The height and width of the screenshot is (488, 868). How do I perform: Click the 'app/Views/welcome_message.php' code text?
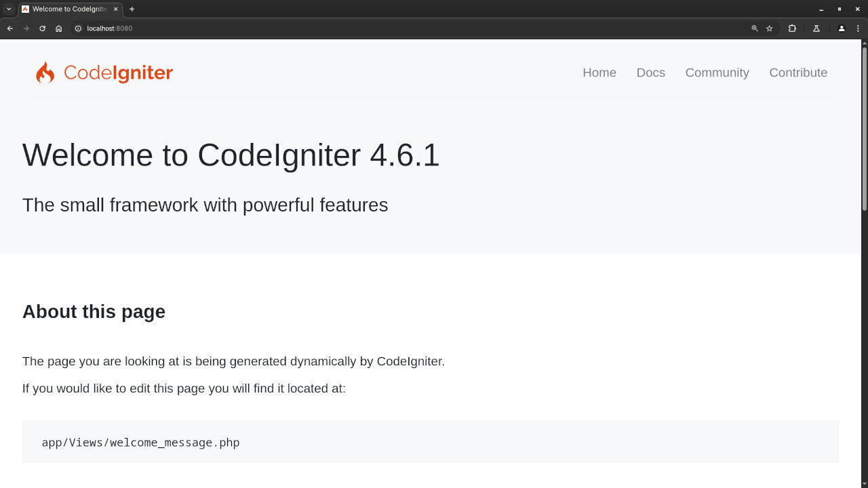[140, 443]
